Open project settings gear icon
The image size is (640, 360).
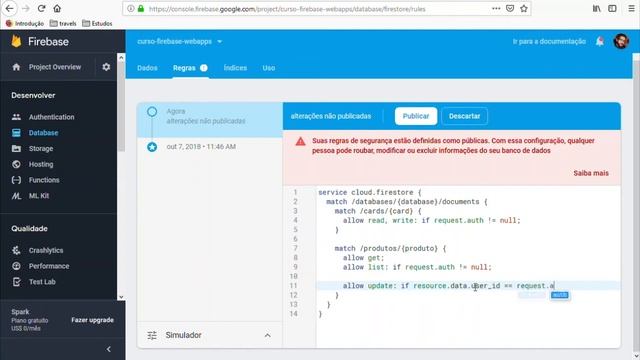[106, 67]
